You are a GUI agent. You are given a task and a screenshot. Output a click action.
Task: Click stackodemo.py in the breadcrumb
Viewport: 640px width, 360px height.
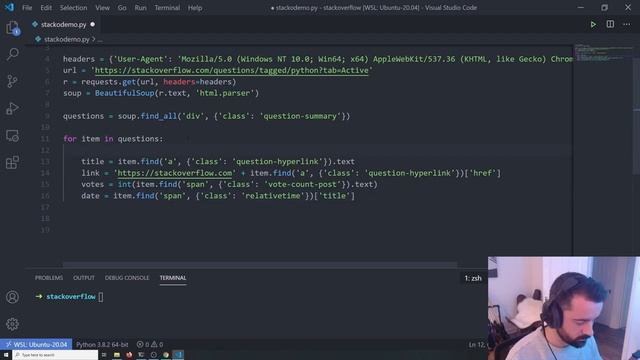tap(67, 39)
